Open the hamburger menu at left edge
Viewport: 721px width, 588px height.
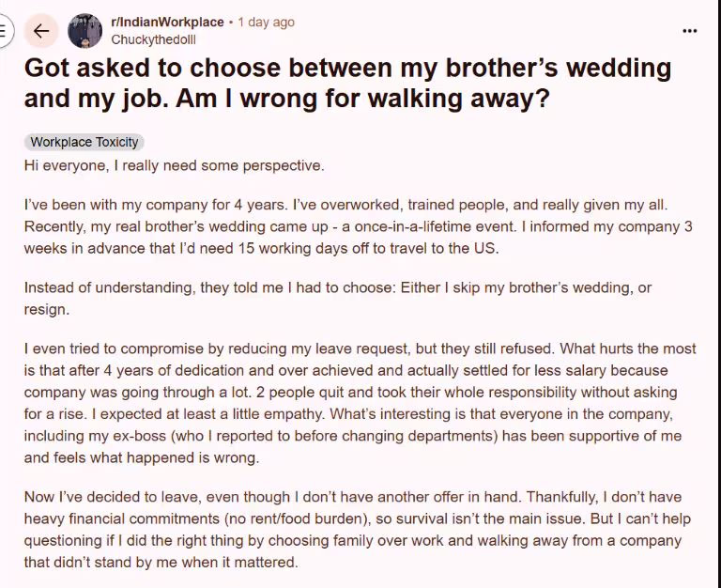pos(3,31)
